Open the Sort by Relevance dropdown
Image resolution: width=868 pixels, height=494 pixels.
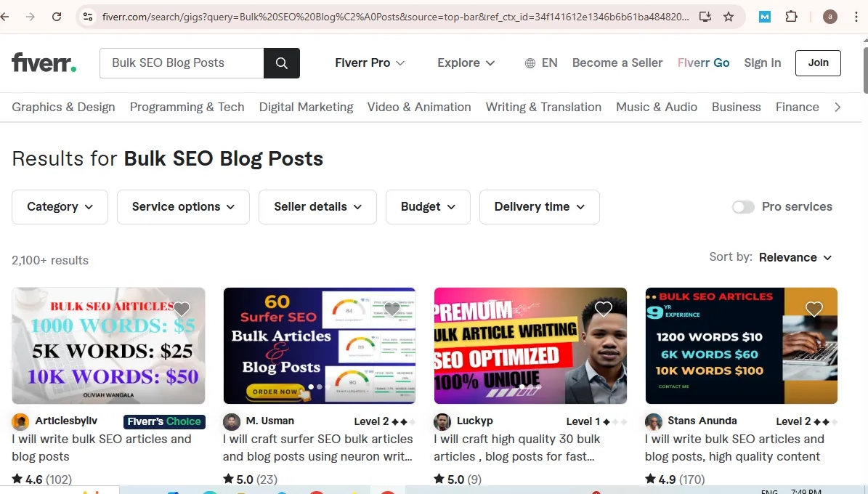point(795,257)
